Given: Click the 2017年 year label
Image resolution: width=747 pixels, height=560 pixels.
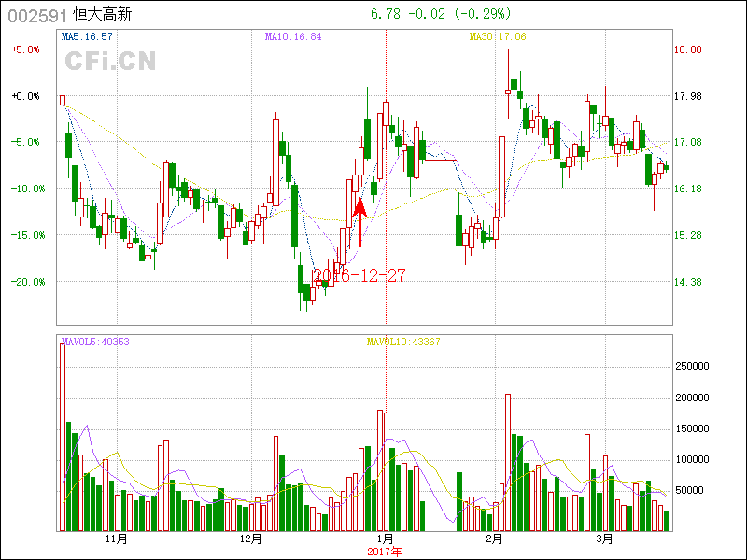Looking at the screenshot, I should [385, 552].
